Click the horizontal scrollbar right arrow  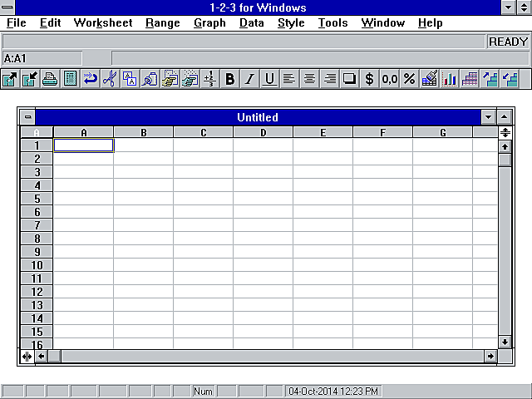490,357
